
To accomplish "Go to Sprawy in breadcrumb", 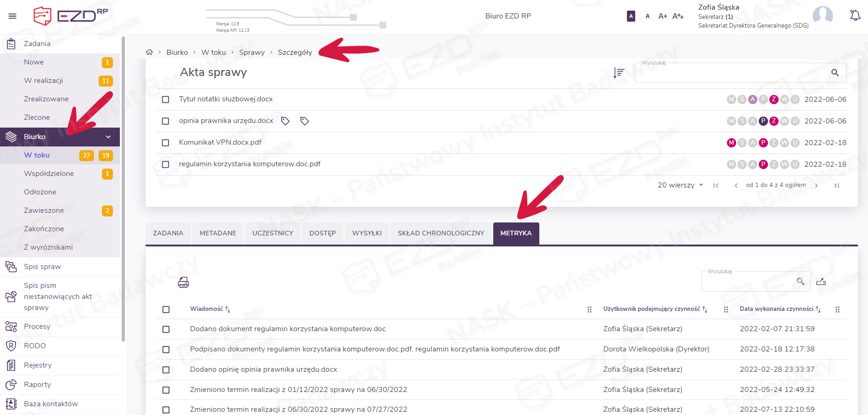I will [252, 53].
